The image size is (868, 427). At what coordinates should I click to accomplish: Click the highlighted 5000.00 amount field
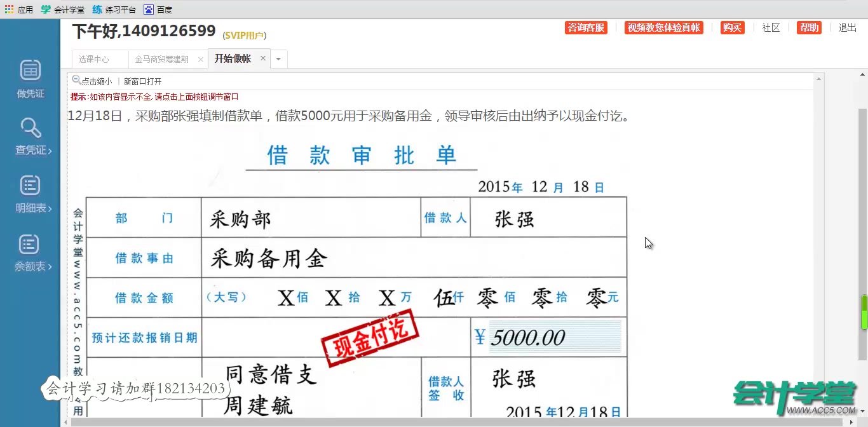click(553, 337)
